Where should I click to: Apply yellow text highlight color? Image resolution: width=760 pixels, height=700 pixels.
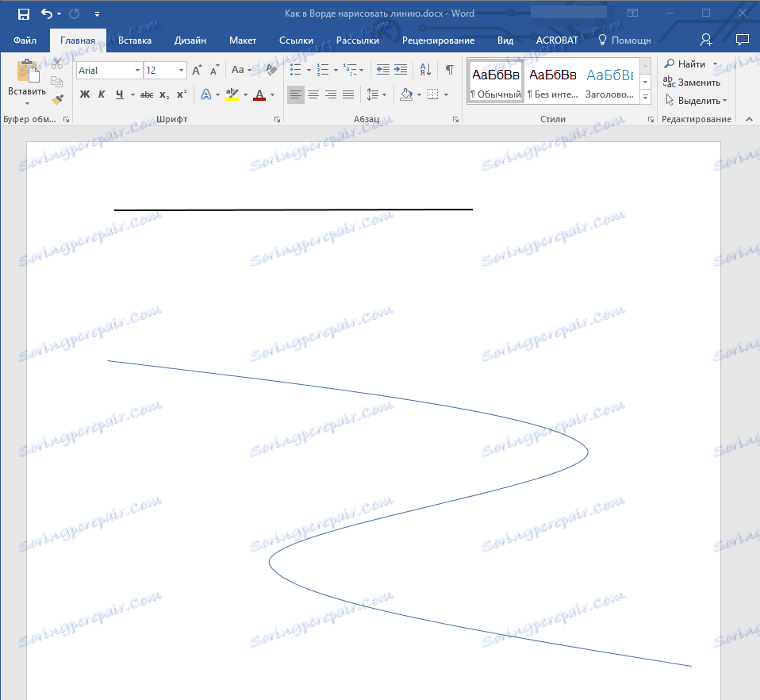click(232, 94)
